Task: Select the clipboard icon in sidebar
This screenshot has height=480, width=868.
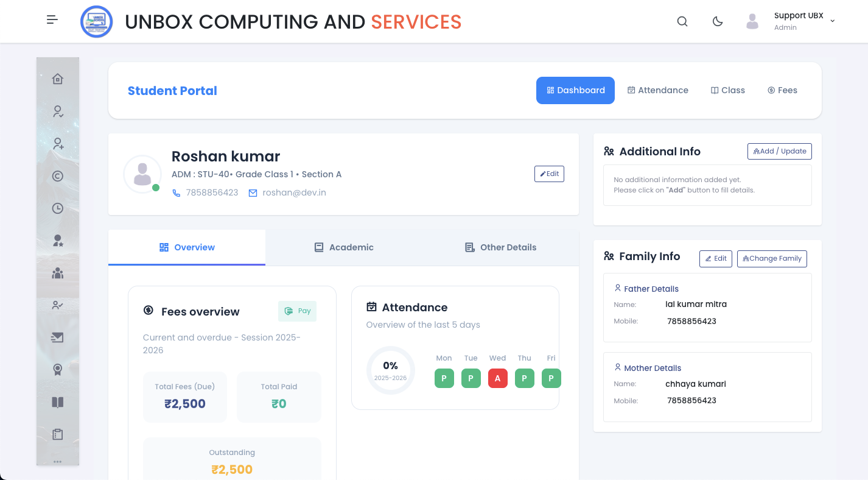Action: [x=58, y=434]
